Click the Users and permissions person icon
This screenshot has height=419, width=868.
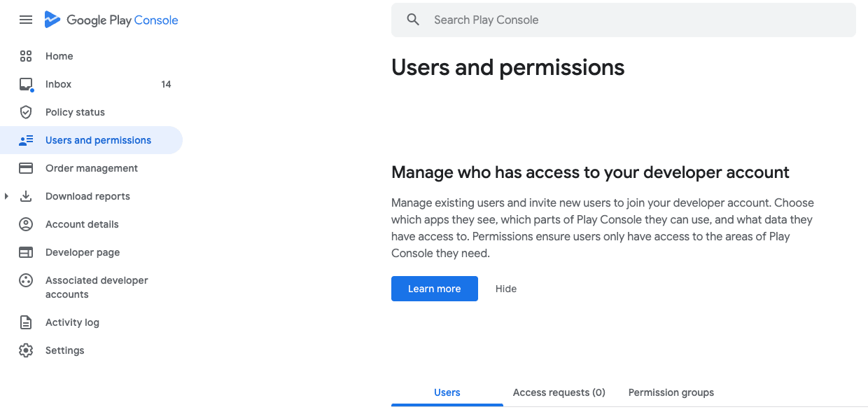pyautogui.click(x=26, y=140)
